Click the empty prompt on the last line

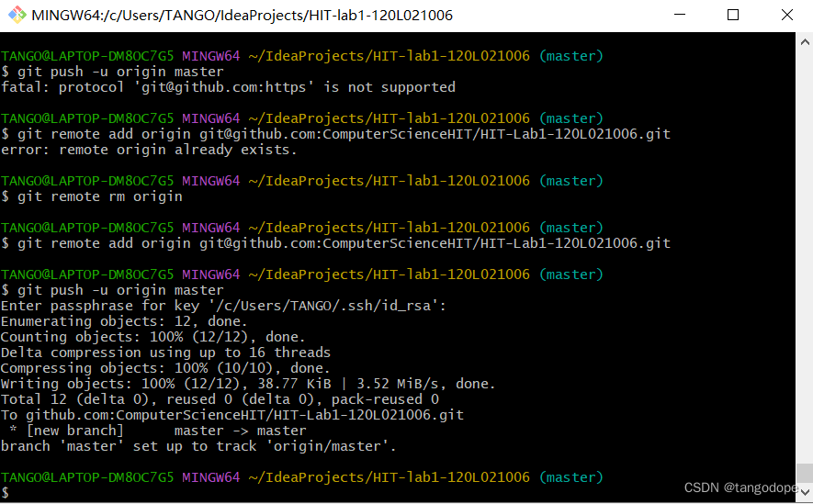[x=6, y=492]
